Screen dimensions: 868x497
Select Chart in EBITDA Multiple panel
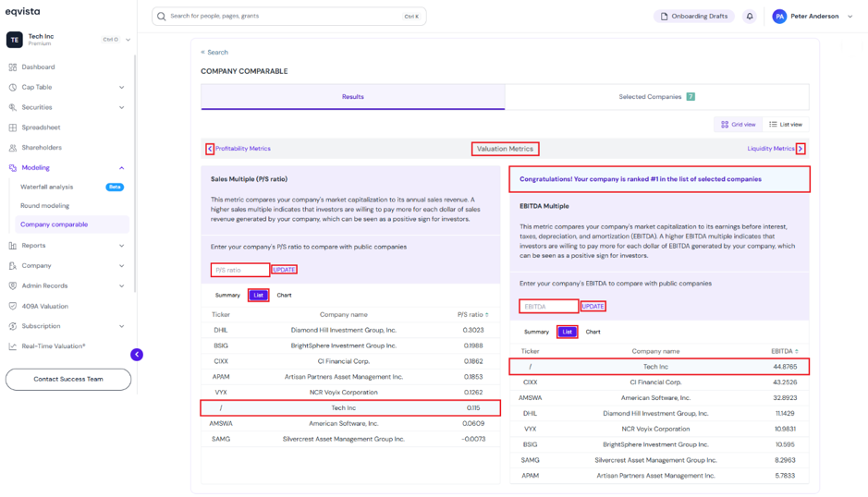[x=593, y=332]
